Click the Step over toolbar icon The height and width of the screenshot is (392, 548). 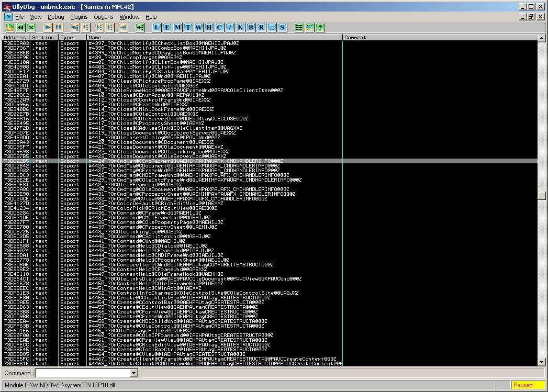85,27
